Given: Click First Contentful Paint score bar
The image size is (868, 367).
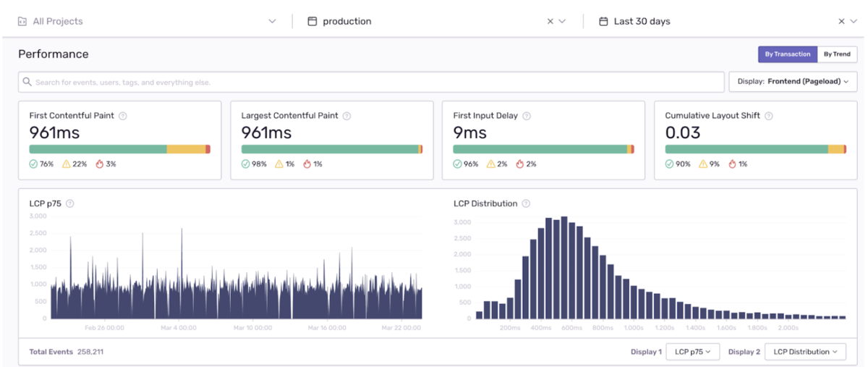Looking at the screenshot, I should [119, 149].
